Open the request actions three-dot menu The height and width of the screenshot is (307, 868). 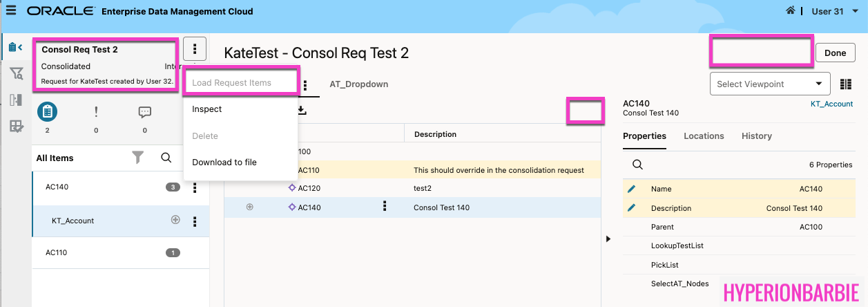click(195, 49)
